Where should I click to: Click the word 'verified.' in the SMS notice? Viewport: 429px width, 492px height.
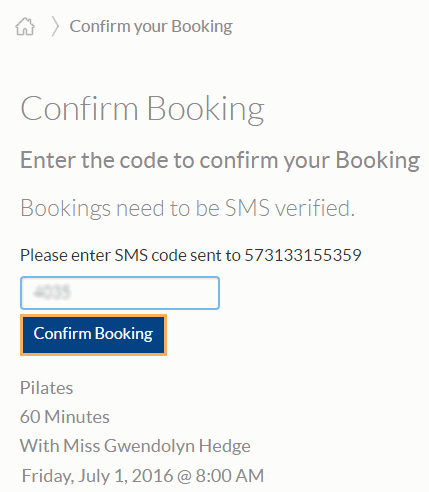pyautogui.click(x=315, y=208)
